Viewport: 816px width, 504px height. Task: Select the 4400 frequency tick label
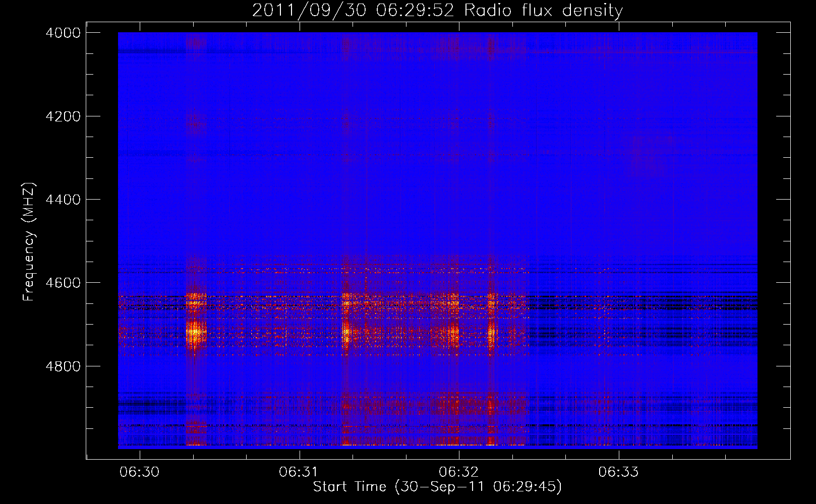[x=63, y=200]
